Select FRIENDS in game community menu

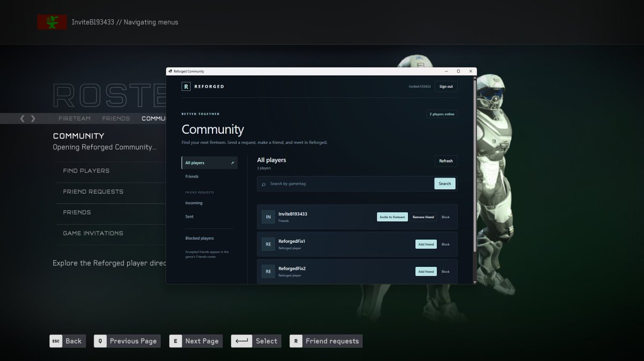(111, 212)
